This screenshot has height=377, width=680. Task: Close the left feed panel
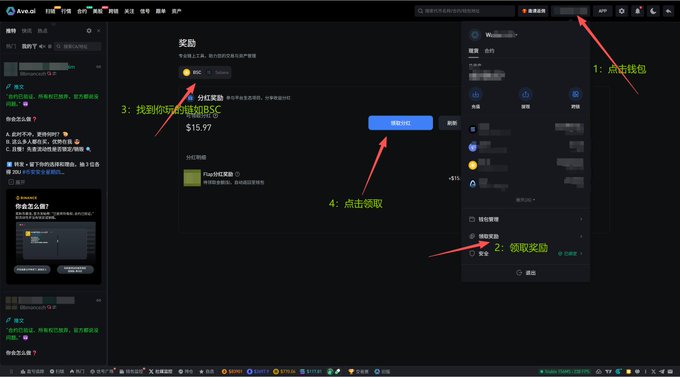point(99,31)
